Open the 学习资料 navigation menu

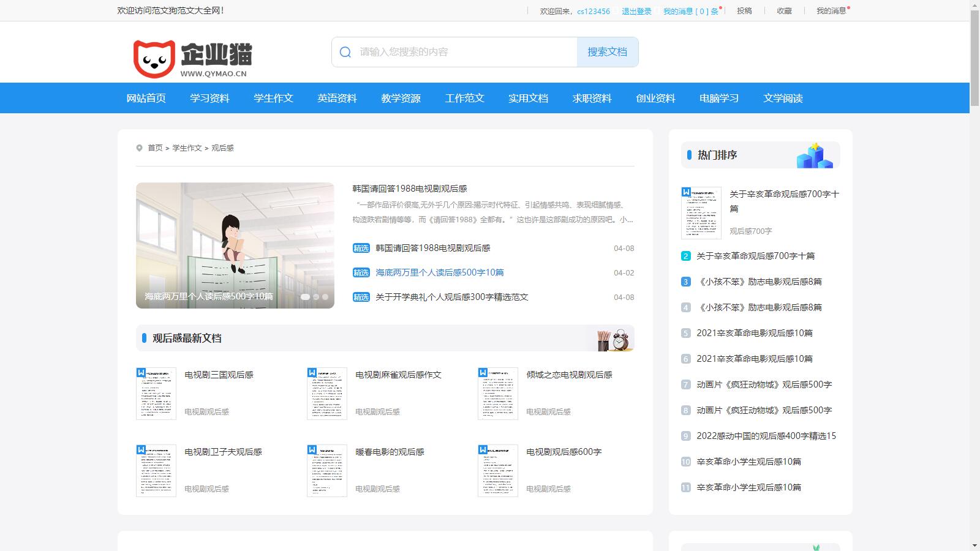tap(209, 98)
